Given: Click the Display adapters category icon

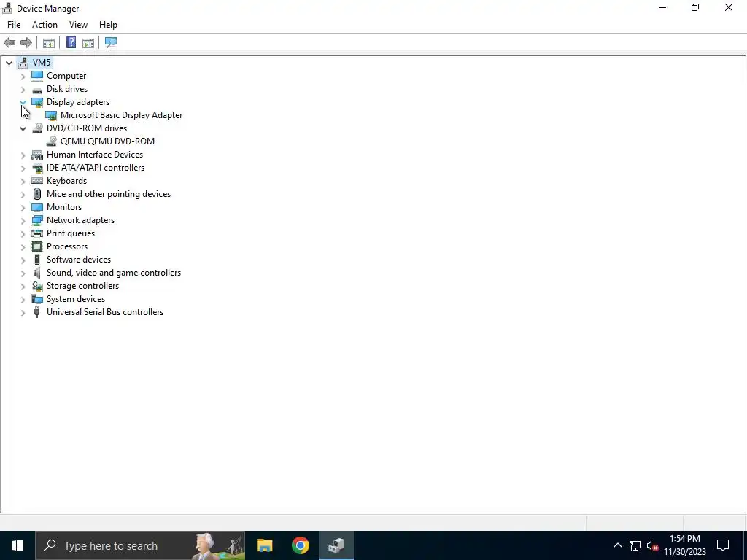Looking at the screenshot, I should click(x=37, y=102).
